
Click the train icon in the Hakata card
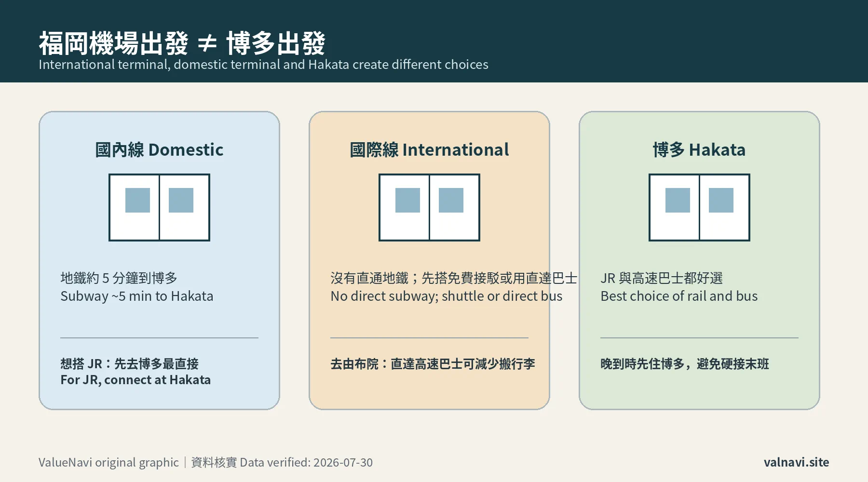point(699,207)
